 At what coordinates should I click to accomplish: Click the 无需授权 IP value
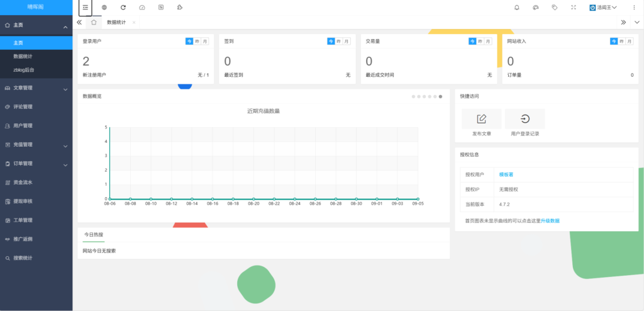(508, 189)
